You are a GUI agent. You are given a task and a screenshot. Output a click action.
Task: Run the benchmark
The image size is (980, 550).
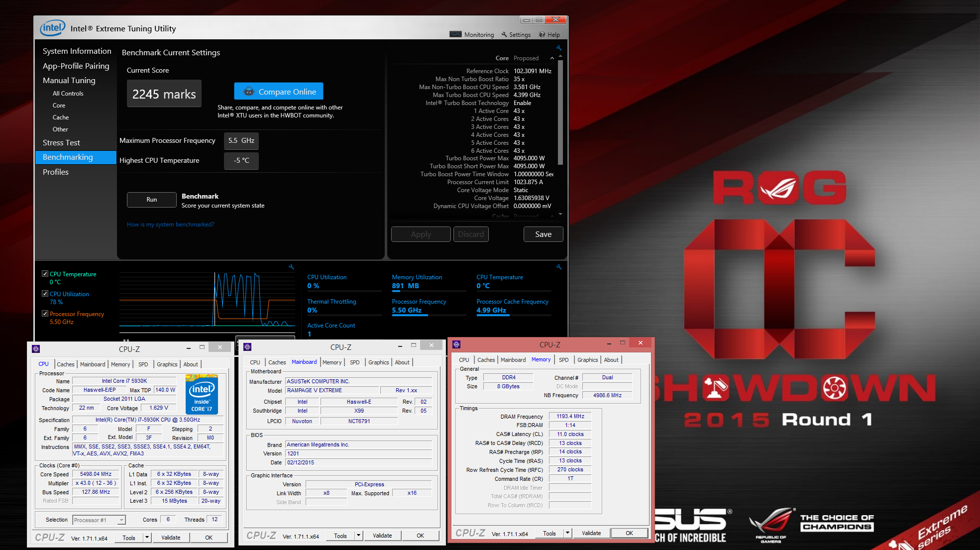click(x=152, y=200)
